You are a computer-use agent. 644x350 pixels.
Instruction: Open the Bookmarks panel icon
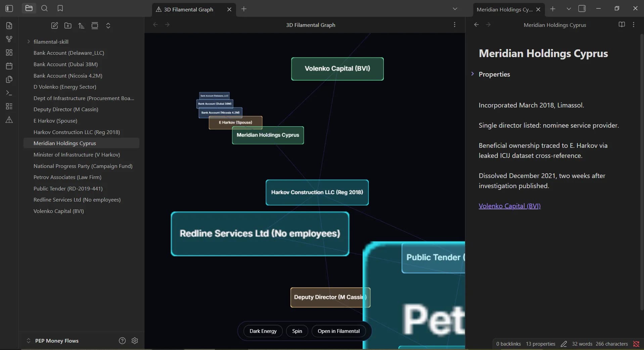60,8
